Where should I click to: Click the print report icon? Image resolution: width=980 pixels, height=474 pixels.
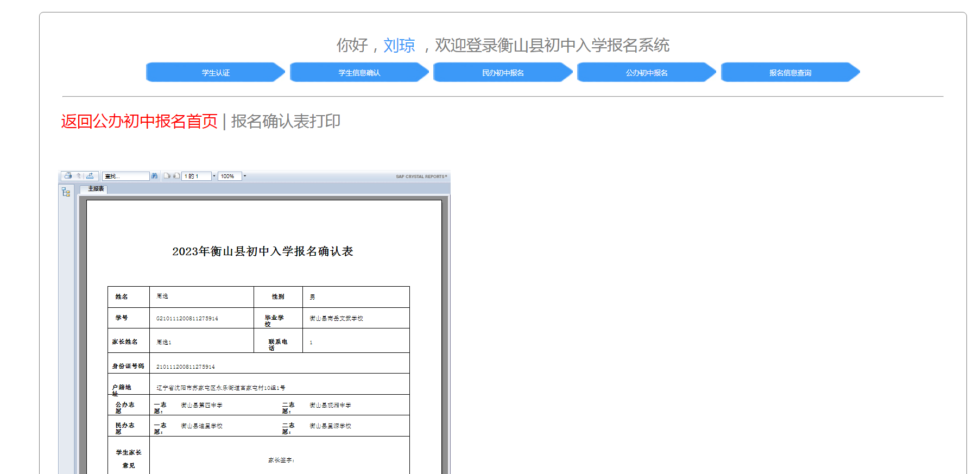(x=68, y=176)
